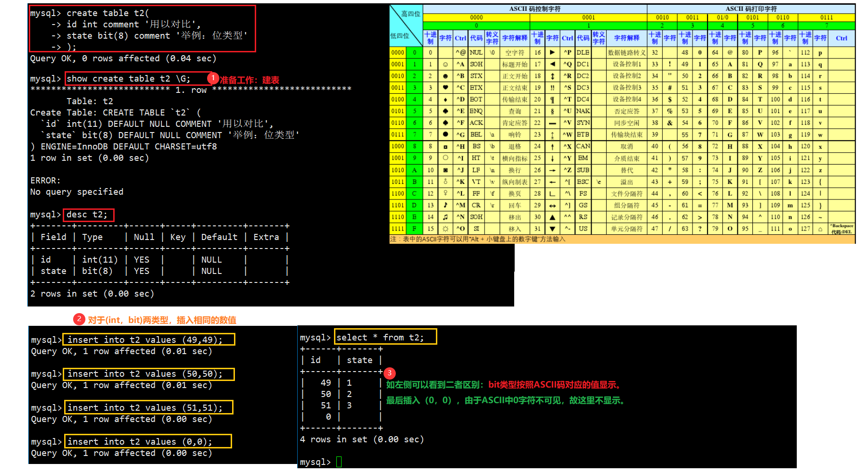Click the '2 rows in set (0.00 sec)' line
Screen dimensions: 868x472
[x=92, y=294]
